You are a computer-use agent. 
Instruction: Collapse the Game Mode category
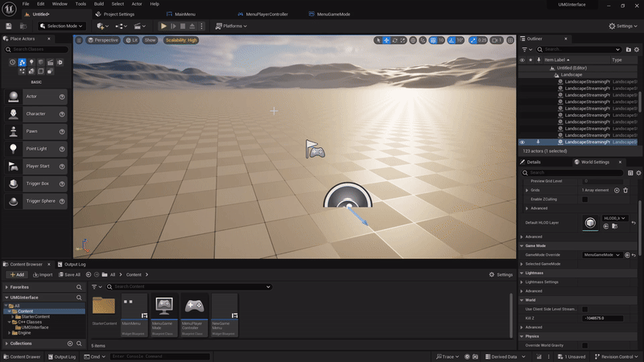[522, 246]
